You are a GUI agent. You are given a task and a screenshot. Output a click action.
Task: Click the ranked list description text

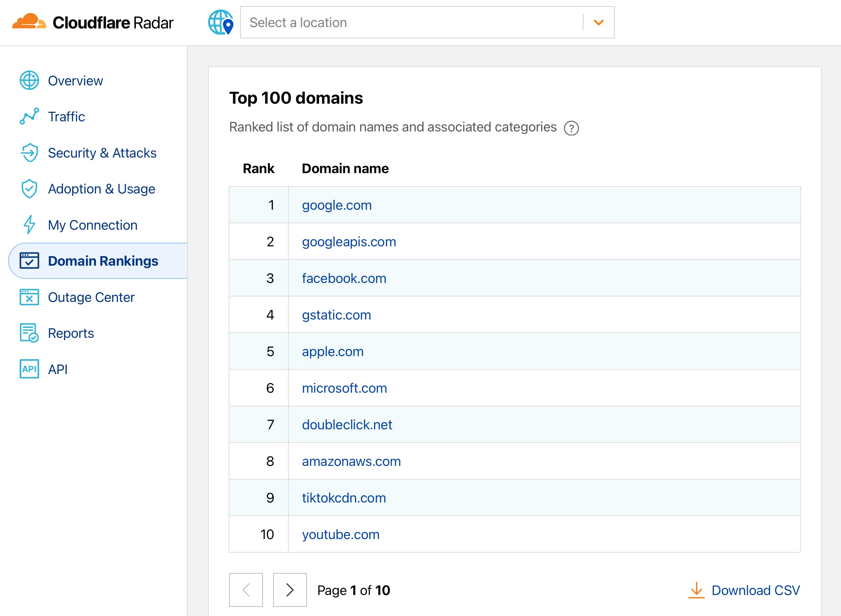tap(393, 127)
